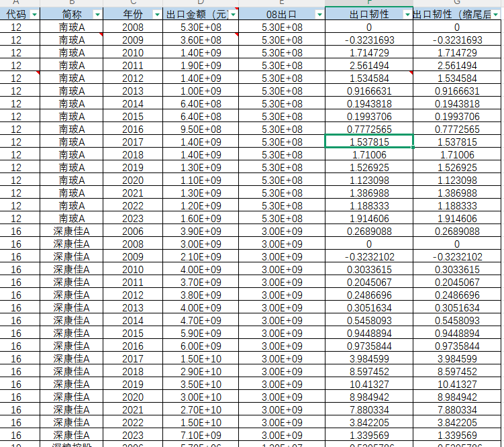This screenshot has height=447, width=504.
Task: Select cell 0.5458093 in column G
Action: [457, 320]
